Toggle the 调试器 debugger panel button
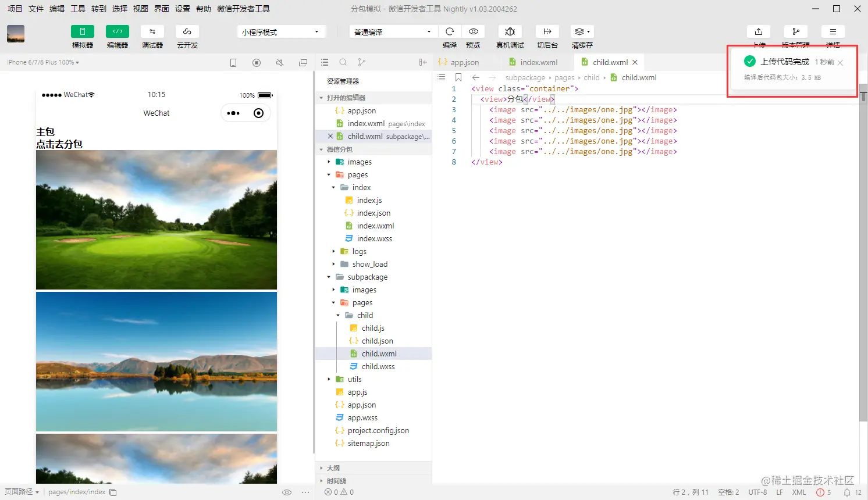The image size is (868, 500). [152, 31]
